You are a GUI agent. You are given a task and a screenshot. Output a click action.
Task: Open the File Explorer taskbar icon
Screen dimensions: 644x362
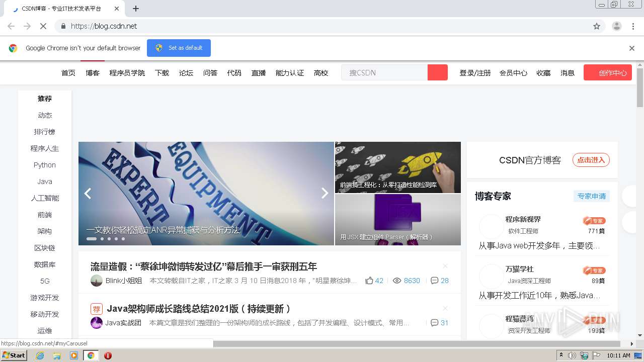57,355
